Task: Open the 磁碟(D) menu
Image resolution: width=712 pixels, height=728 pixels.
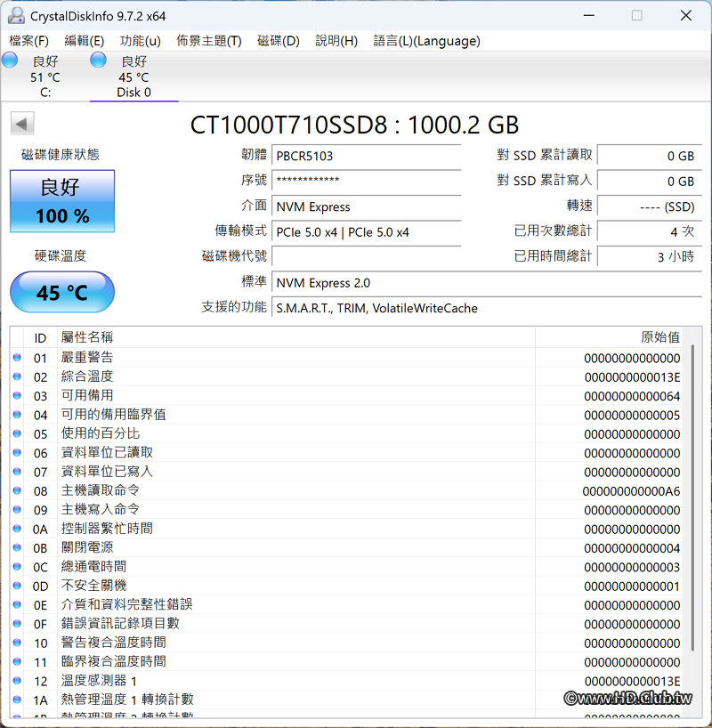Action: (x=279, y=41)
